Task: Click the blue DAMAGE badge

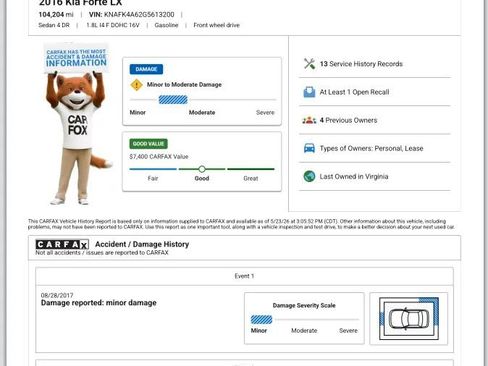Action: tap(146, 69)
